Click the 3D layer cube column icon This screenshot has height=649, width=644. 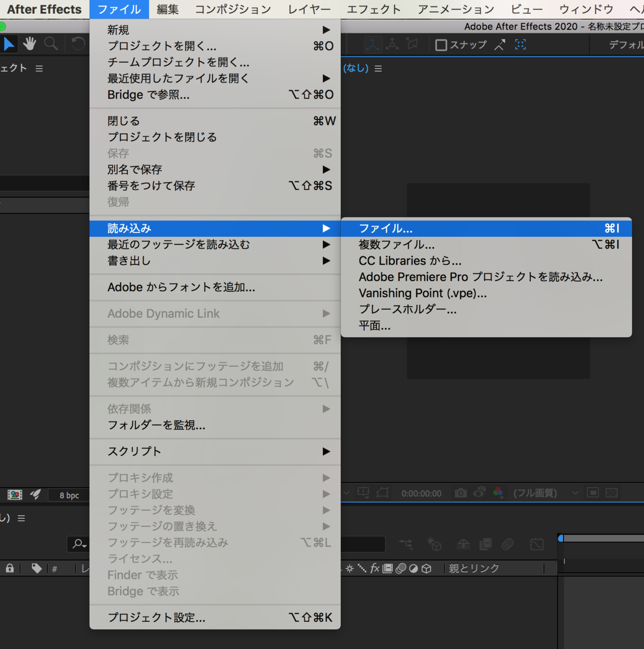click(427, 569)
